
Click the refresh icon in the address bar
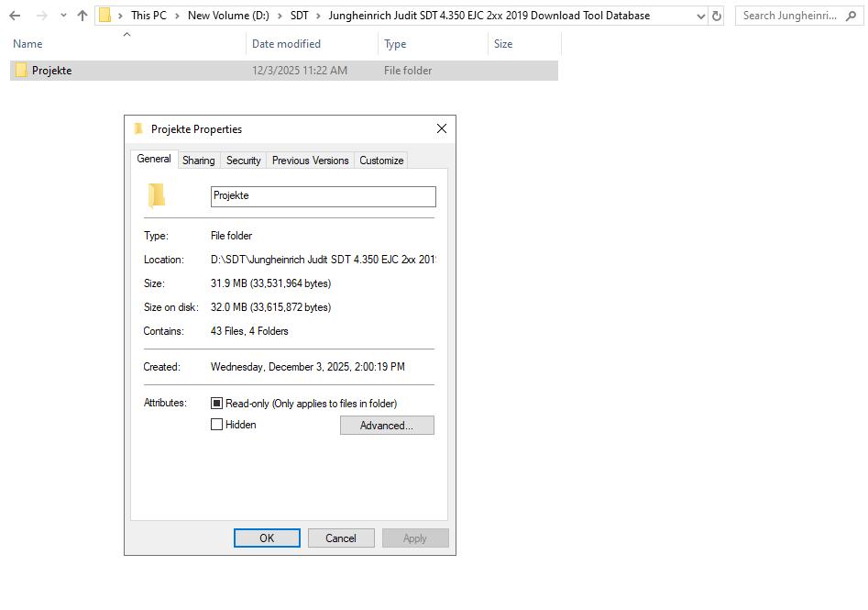(717, 15)
